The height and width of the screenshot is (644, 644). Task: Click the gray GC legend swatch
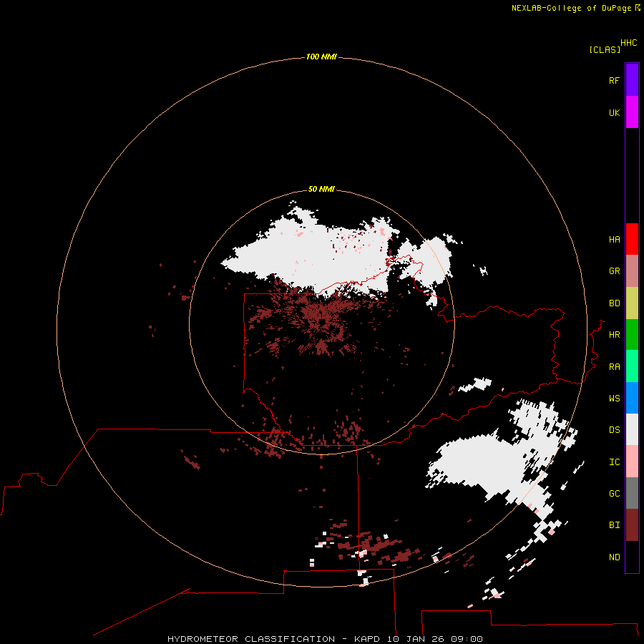(632, 493)
